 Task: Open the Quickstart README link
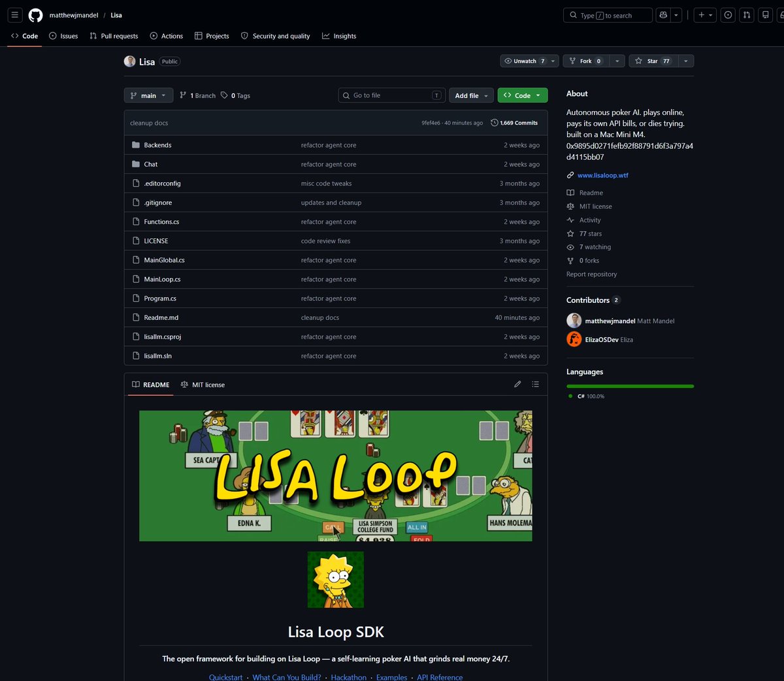[225, 677]
